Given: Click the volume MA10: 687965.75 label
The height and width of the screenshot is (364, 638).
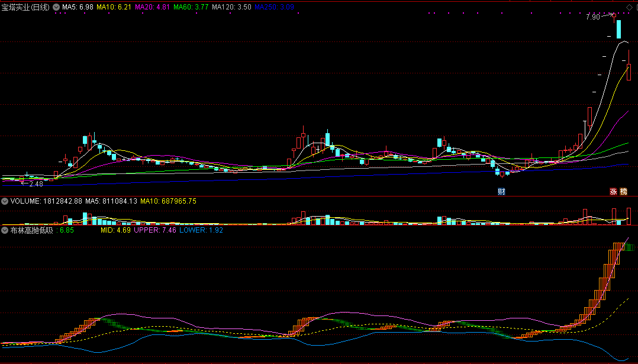Looking at the screenshot, I should [x=169, y=201].
